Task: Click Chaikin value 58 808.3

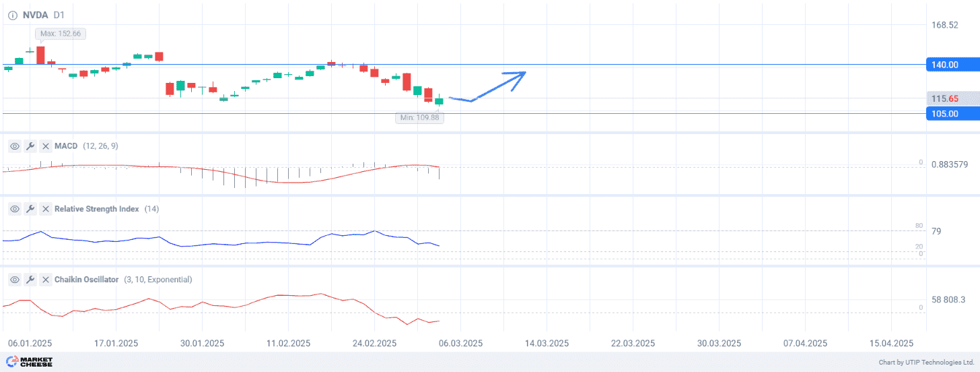Action: point(948,299)
